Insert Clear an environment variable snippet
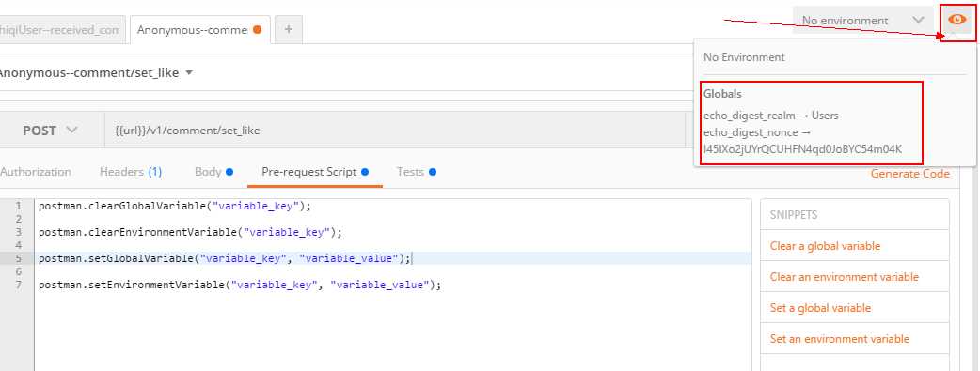Screen dimensions: 980x371 pyautogui.click(x=845, y=277)
